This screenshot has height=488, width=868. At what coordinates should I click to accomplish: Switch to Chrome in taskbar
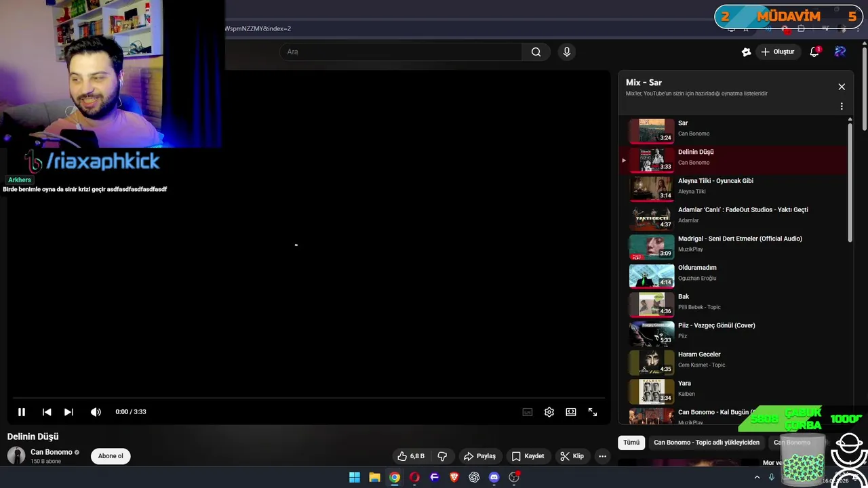(x=395, y=477)
